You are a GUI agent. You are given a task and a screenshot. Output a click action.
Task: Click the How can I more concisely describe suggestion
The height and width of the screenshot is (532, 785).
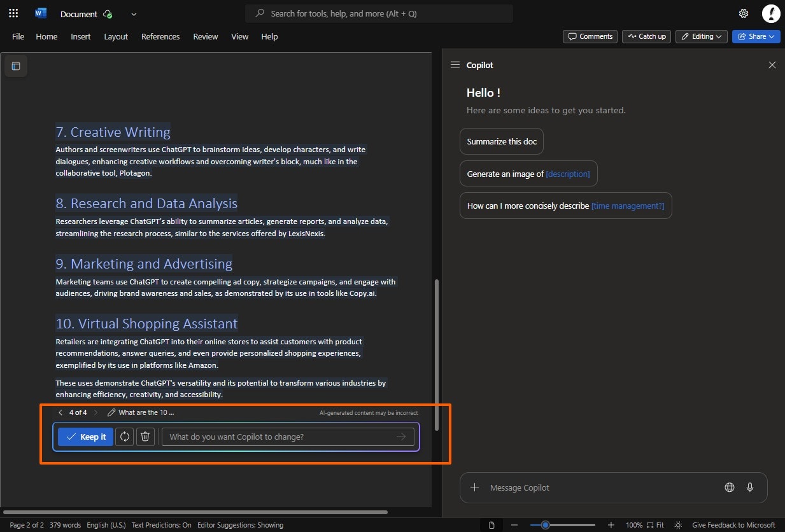pos(565,206)
